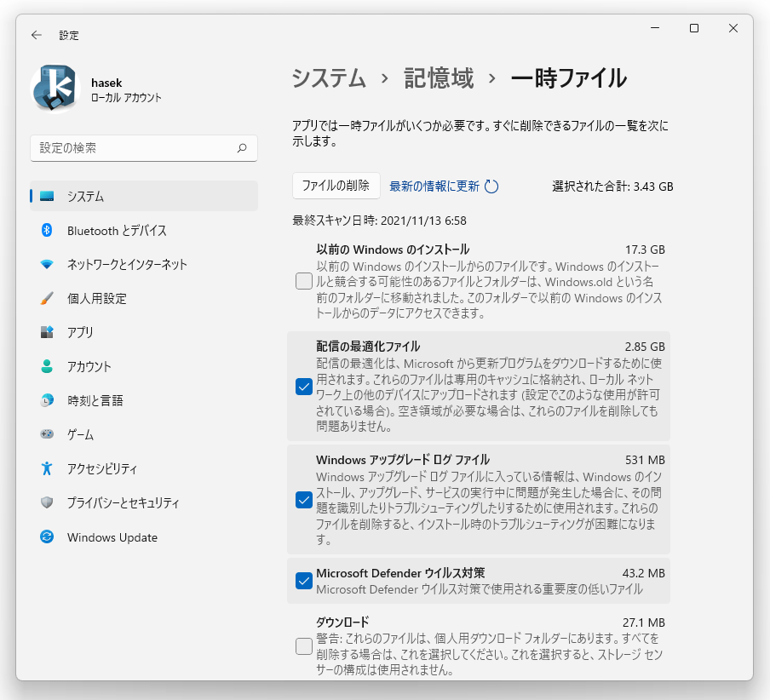The image size is (770, 700).
Task: Check the ダウンロード checkbox
Action: coord(304,646)
